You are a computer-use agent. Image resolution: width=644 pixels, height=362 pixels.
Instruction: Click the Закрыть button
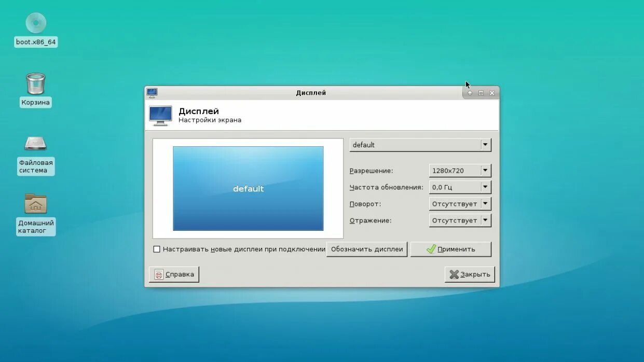click(x=470, y=274)
